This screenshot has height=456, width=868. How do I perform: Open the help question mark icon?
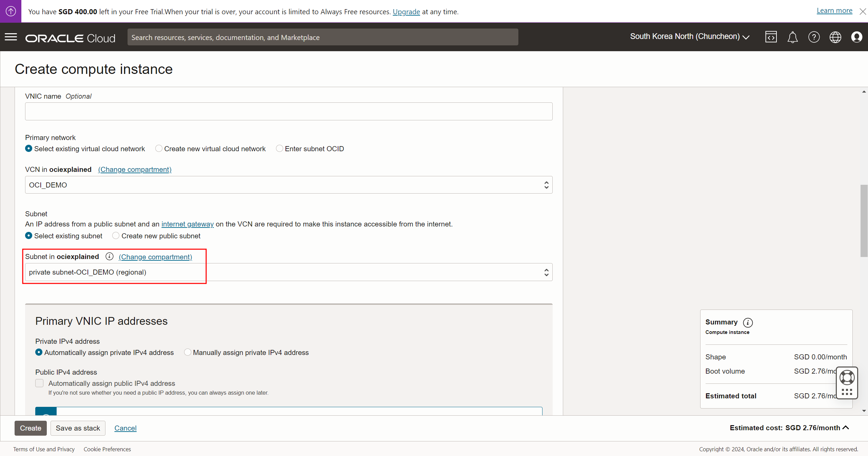click(x=814, y=37)
